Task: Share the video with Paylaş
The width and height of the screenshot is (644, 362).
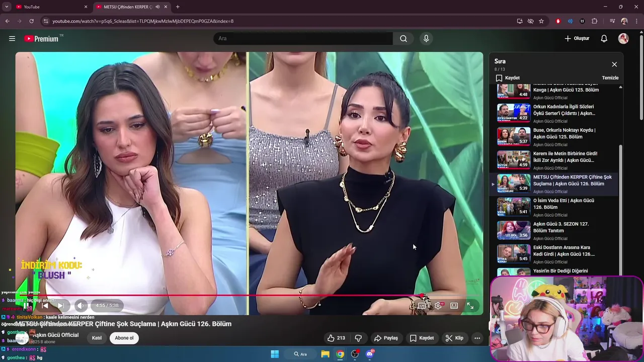Action: 386,338
